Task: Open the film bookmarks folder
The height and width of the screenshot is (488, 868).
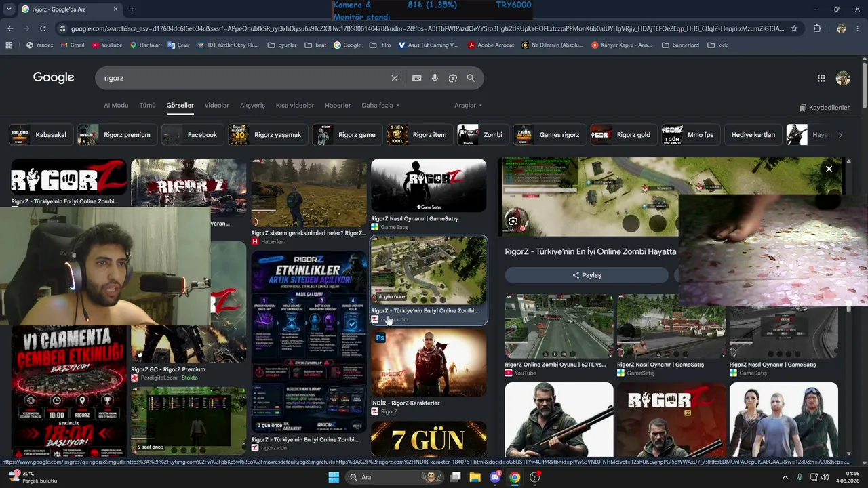Action: [x=380, y=45]
